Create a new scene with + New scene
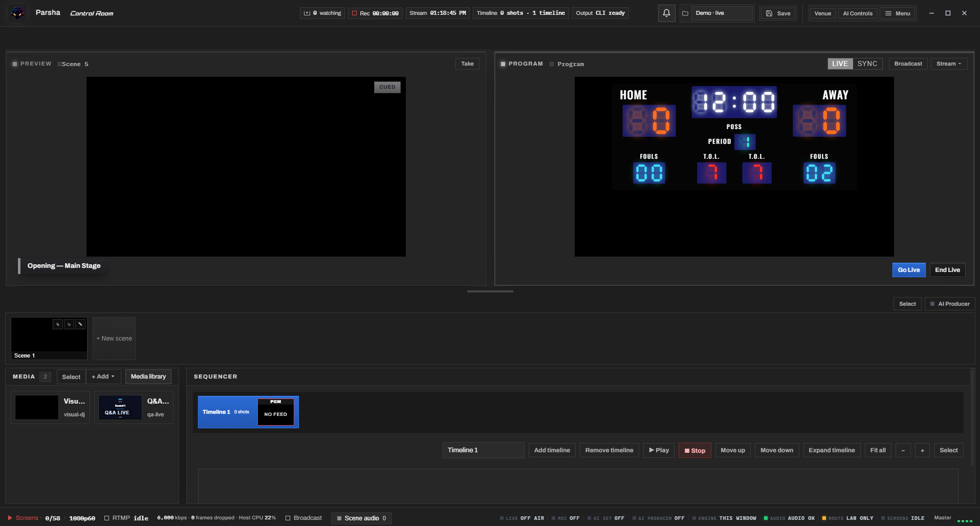The image size is (980, 526). [114, 339]
